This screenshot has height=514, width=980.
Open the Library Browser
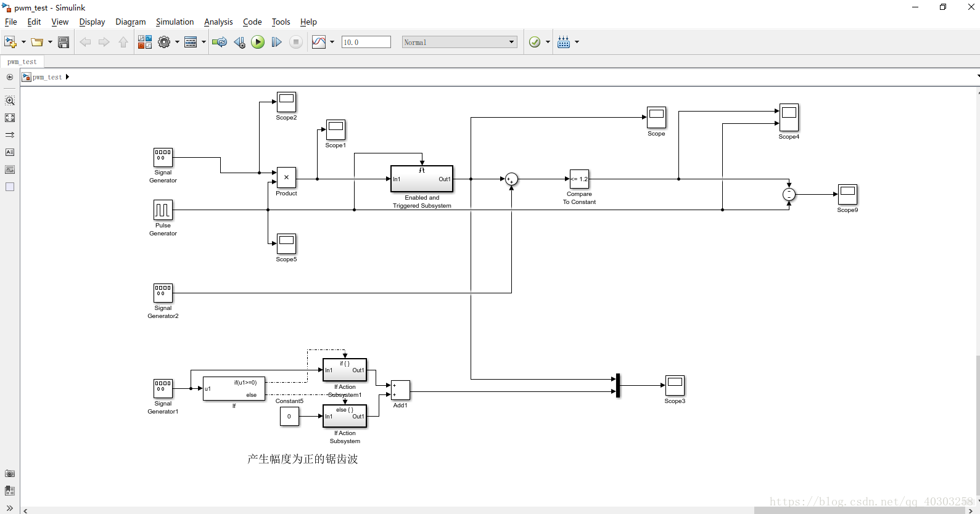pyautogui.click(x=145, y=42)
